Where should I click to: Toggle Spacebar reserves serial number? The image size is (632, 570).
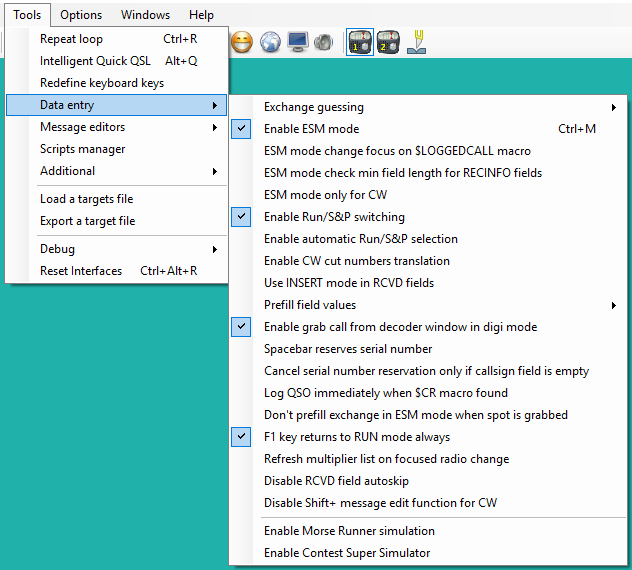pos(428,349)
